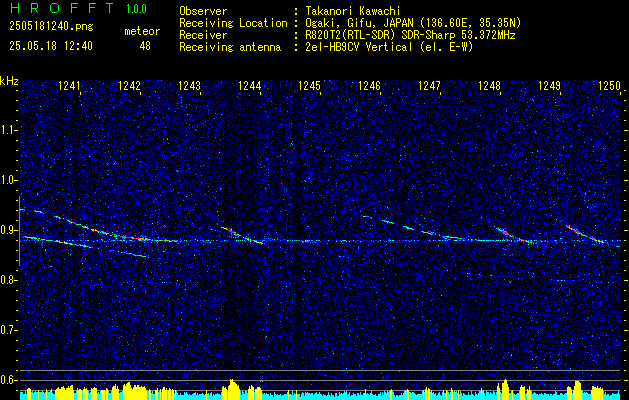Click the Receiver field label
This screenshot has height=400, width=629.
(x=203, y=35)
